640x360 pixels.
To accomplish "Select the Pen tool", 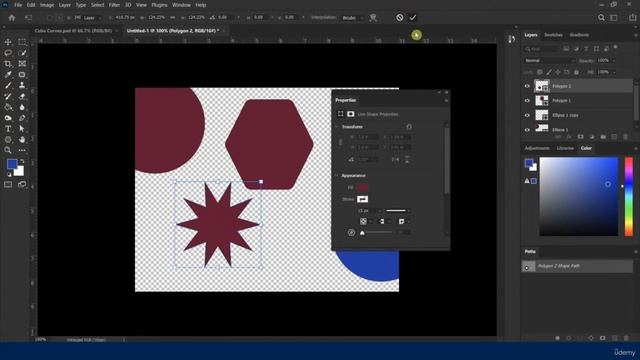I will pos(22,118).
